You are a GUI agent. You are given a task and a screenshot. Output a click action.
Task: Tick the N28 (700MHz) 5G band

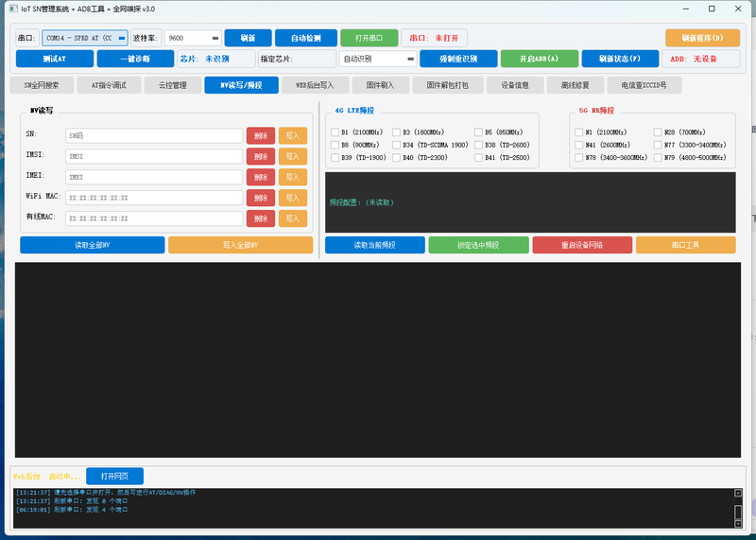pyautogui.click(x=658, y=132)
